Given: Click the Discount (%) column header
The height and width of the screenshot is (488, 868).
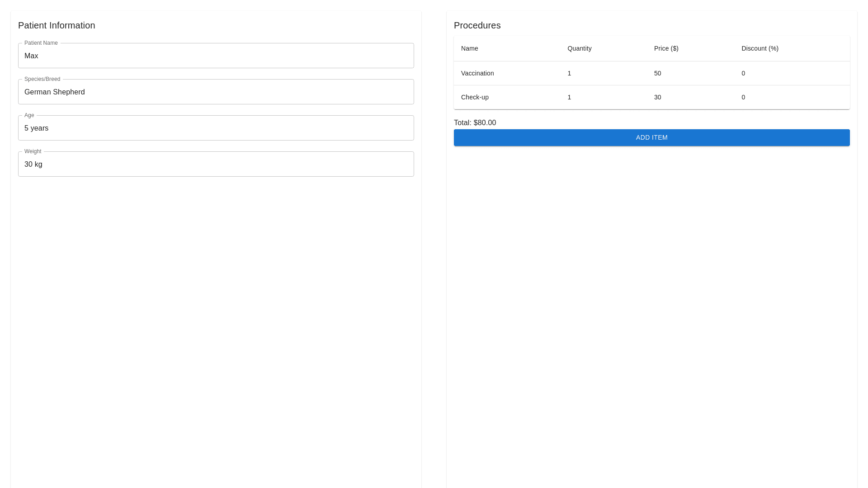Looking at the screenshot, I should [x=759, y=48].
